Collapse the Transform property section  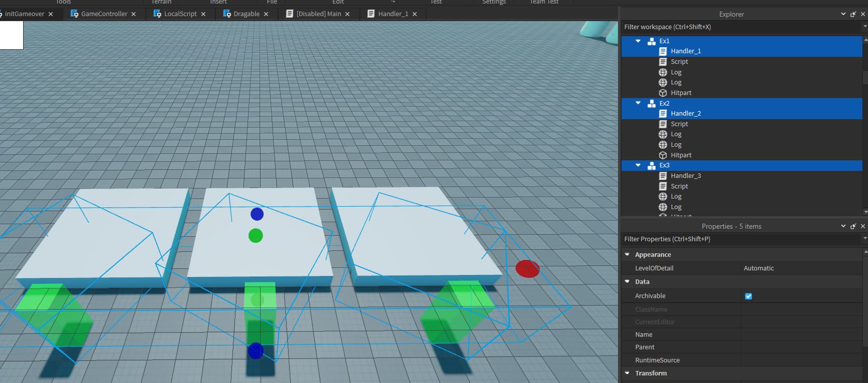[627, 373]
